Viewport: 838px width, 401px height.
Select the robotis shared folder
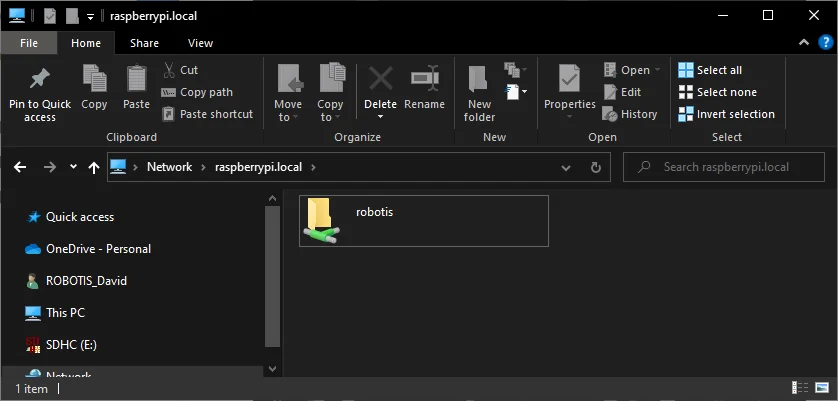pyautogui.click(x=424, y=221)
